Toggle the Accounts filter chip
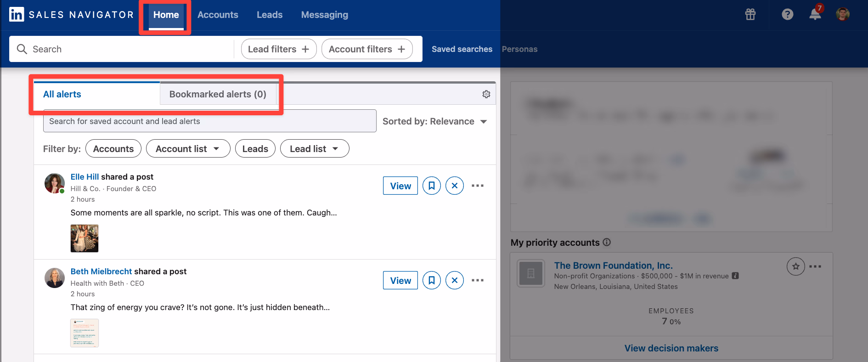The width and height of the screenshot is (868, 362). point(113,148)
